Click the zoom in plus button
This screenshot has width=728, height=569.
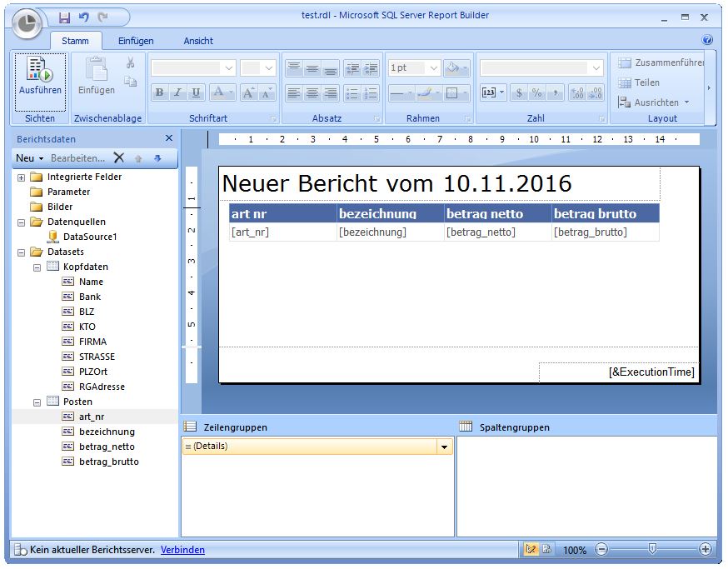pyautogui.click(x=705, y=550)
